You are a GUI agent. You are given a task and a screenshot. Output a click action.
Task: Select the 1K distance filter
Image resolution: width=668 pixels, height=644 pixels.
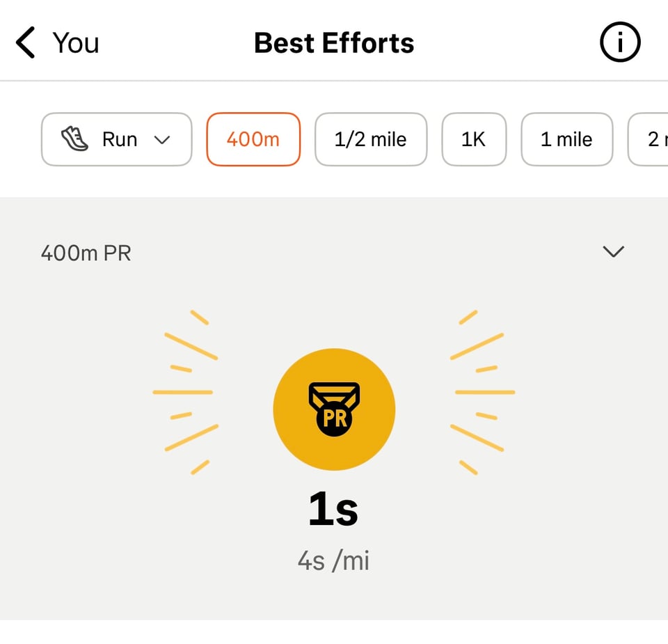pyautogui.click(x=474, y=139)
